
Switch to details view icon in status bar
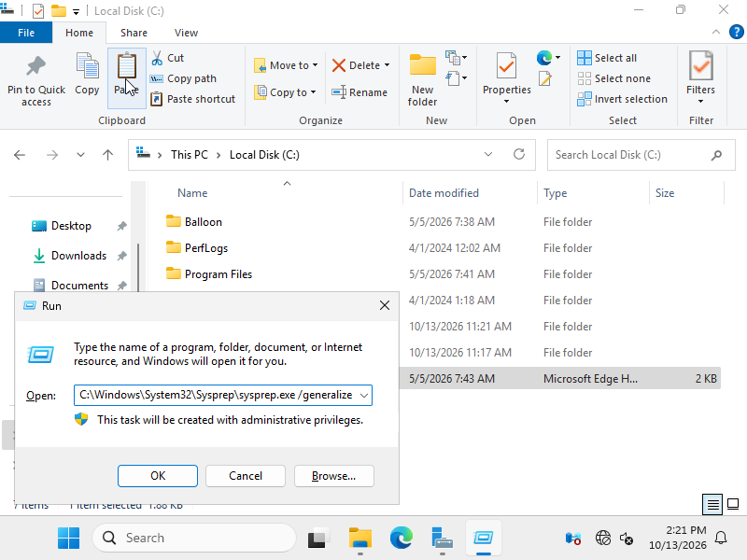pos(712,504)
